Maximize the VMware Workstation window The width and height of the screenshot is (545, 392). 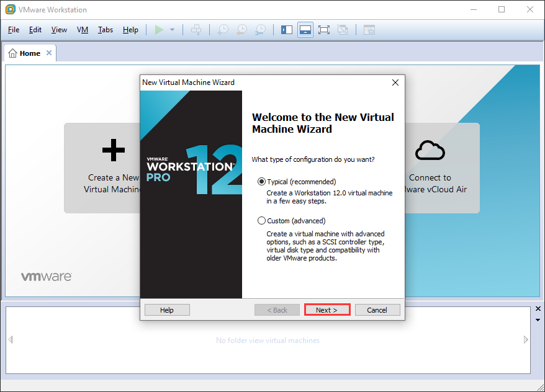coord(502,9)
